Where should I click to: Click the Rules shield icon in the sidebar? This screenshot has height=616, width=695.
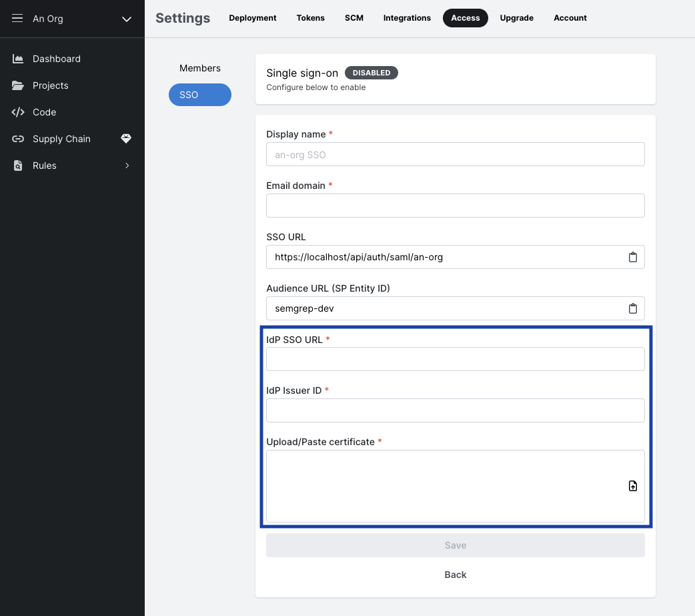tap(19, 166)
